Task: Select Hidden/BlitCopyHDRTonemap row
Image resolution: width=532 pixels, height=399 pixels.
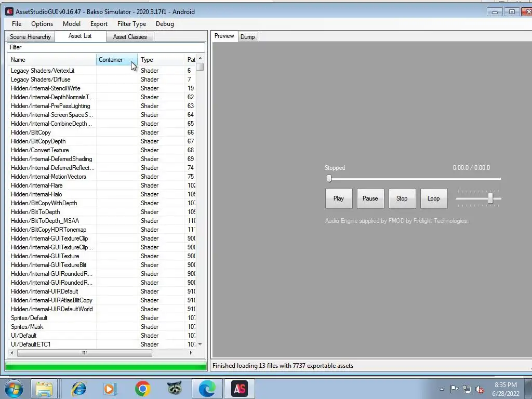Action: click(x=101, y=229)
